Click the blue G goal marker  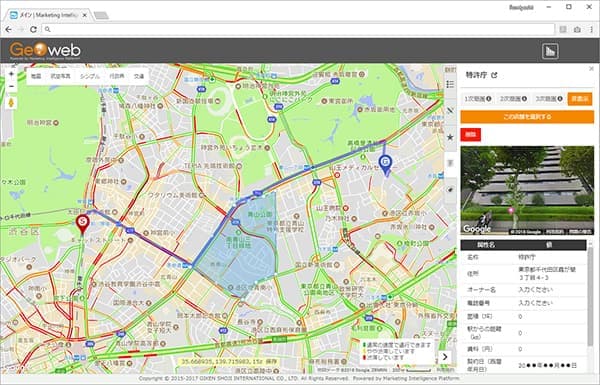point(386,165)
